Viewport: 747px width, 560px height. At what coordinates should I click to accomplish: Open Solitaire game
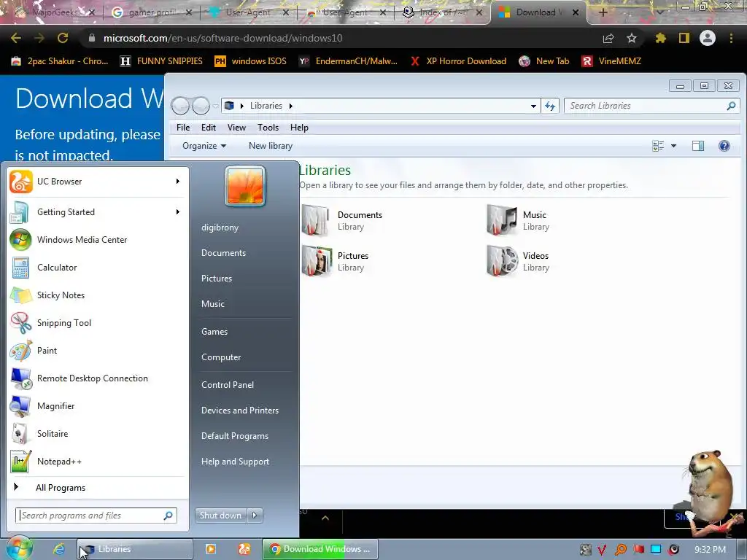point(98,433)
